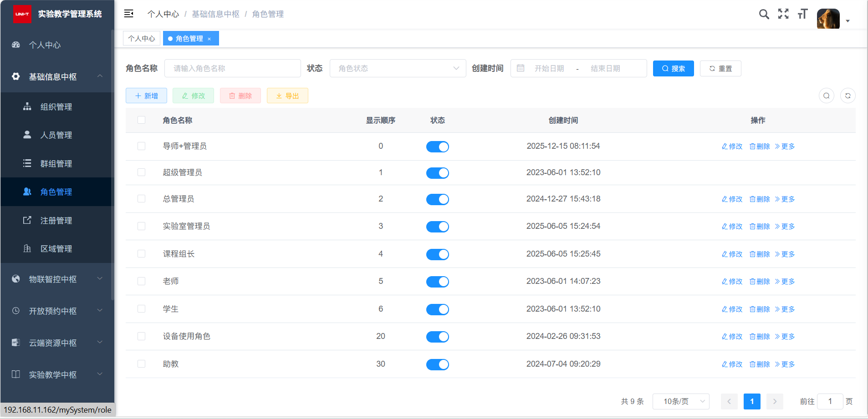Open the 角色状态 dropdown
Screen dimensions: 868x419
point(398,68)
